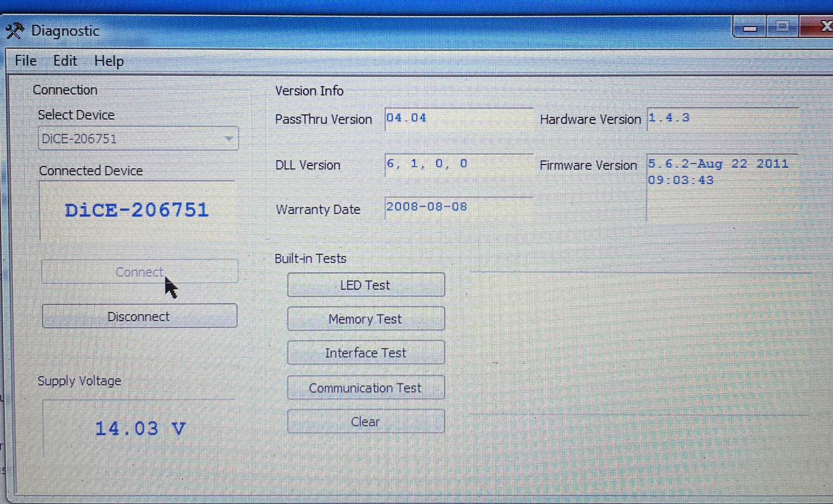Viewport: 833px width, 504px height.
Task: Start the Memory Test
Action: click(x=366, y=319)
